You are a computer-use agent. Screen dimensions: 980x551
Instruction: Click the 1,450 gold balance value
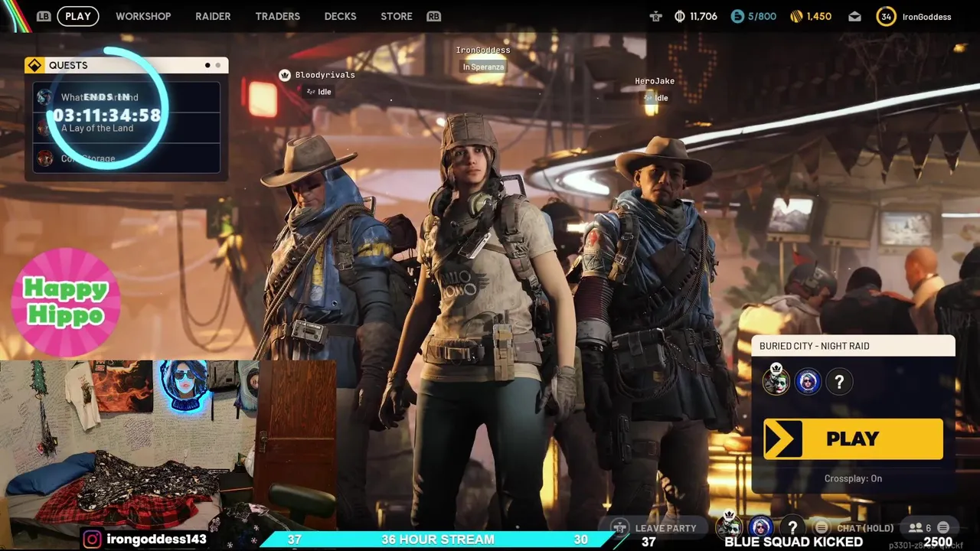point(819,16)
